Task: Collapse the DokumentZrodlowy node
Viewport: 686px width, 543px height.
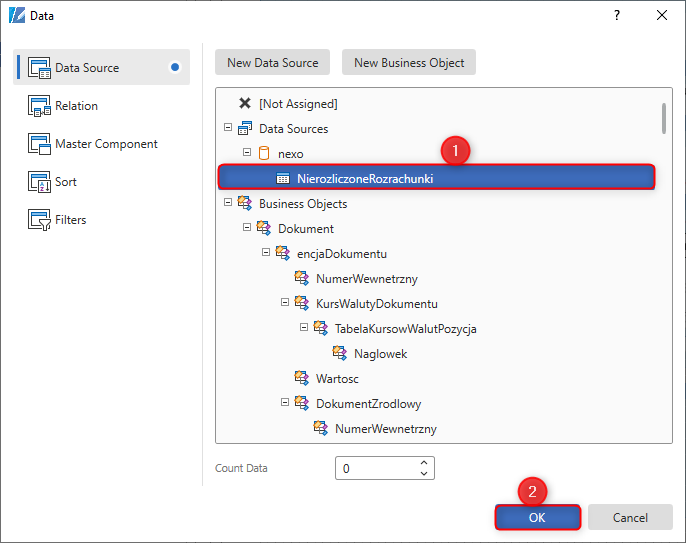Action: (x=285, y=402)
